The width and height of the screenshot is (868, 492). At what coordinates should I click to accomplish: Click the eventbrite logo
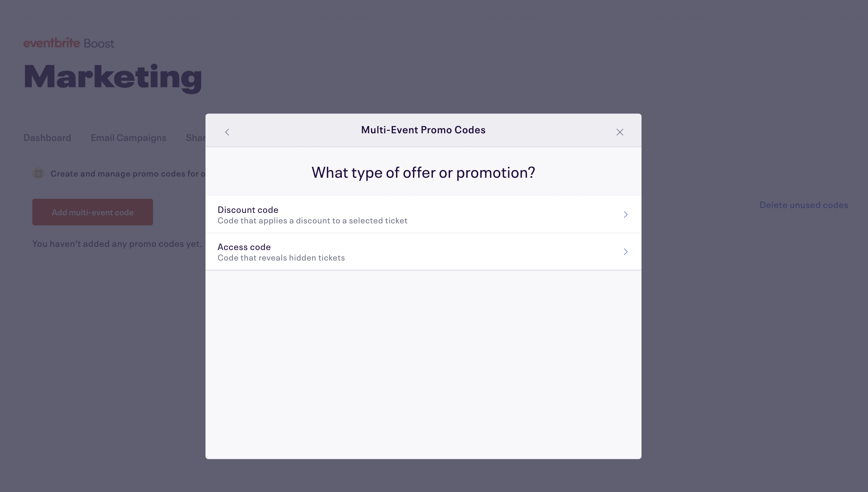(52, 43)
